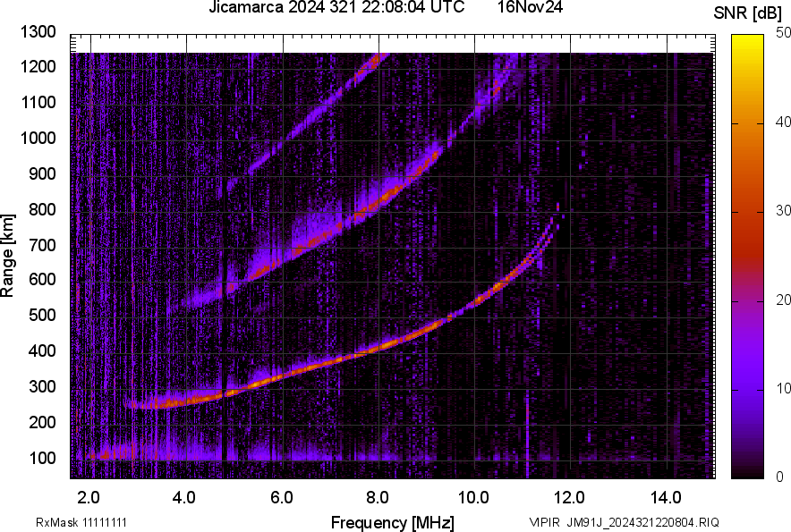The width and height of the screenshot is (791, 532).
Task: Click the 900 range tick label
Action: pos(42,173)
